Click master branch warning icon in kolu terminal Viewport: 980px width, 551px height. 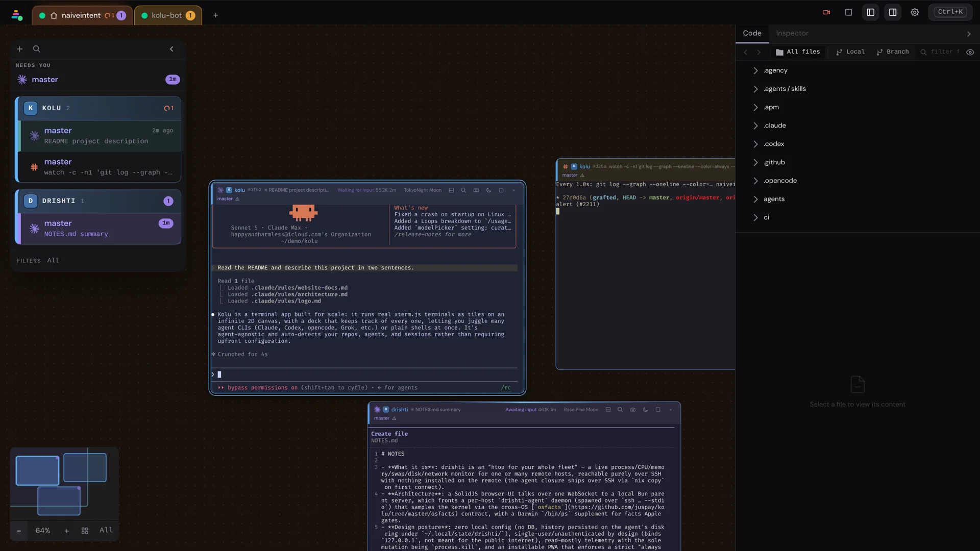click(237, 199)
